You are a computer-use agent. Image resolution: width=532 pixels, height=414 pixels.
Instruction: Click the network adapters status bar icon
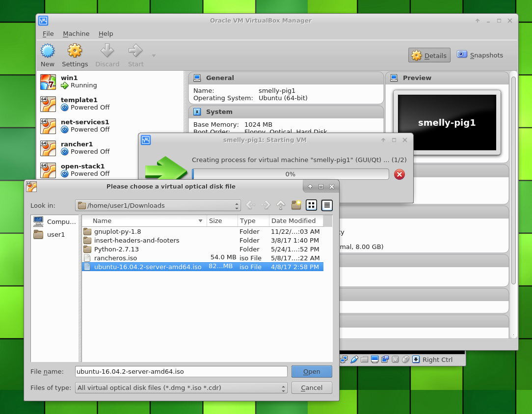344,359
